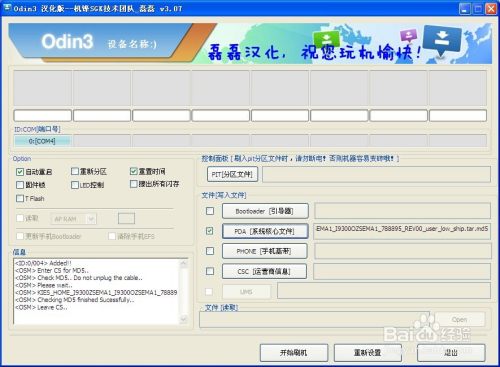This screenshot has width=500, height=367.
Task: Enable the LED控制 checkbox
Action: coord(75,185)
